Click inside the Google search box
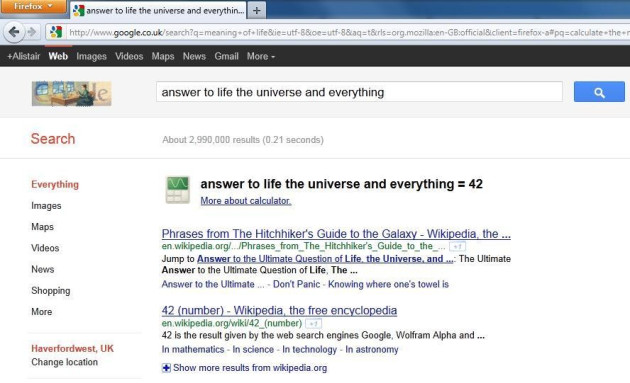The height and width of the screenshot is (383, 630). pos(359,92)
